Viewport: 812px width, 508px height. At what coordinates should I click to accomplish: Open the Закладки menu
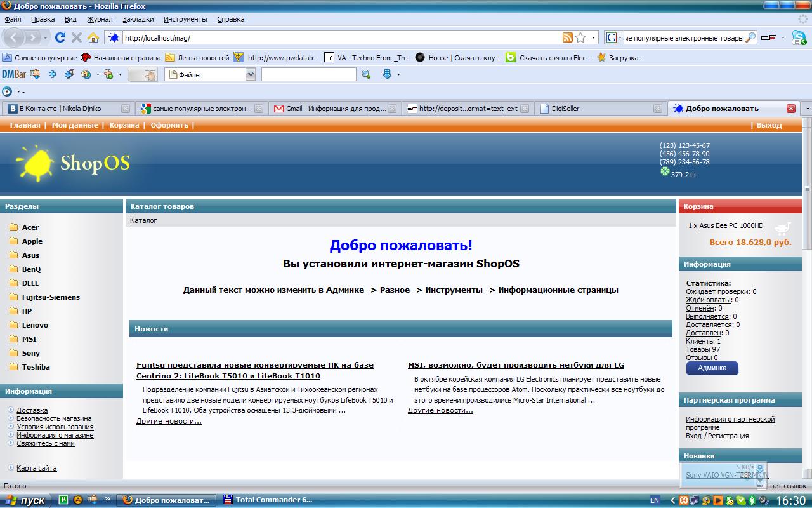(x=138, y=19)
